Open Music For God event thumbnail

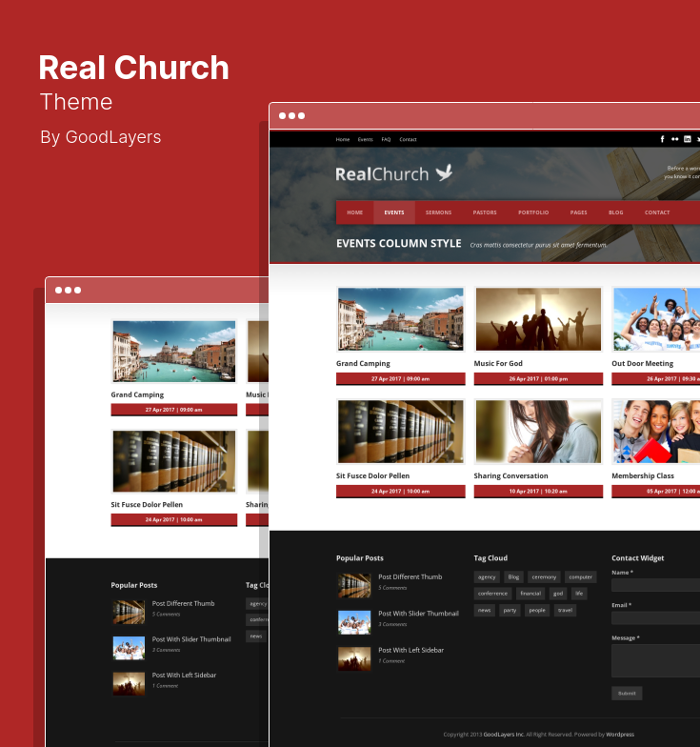coord(539,319)
